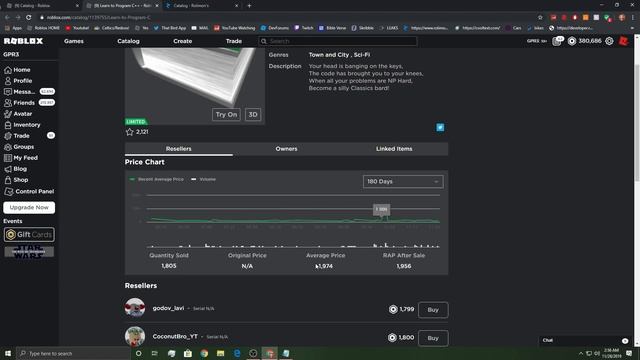Open a new browser tab

249,6
